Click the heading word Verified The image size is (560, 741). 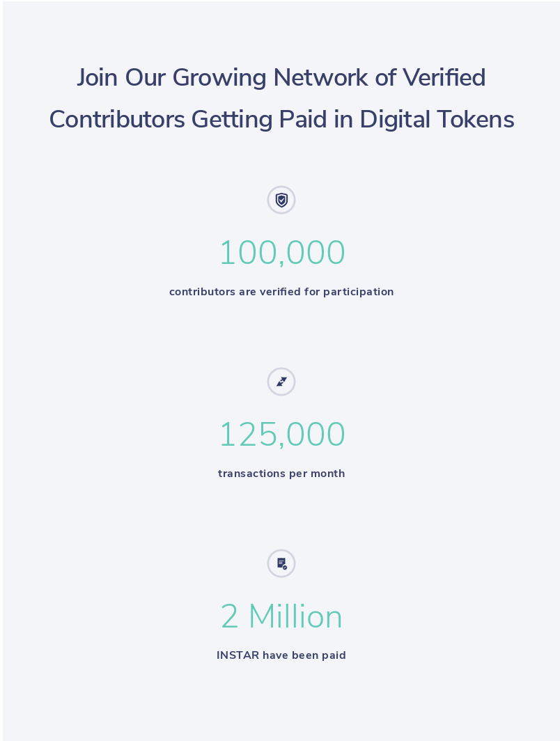444,77
